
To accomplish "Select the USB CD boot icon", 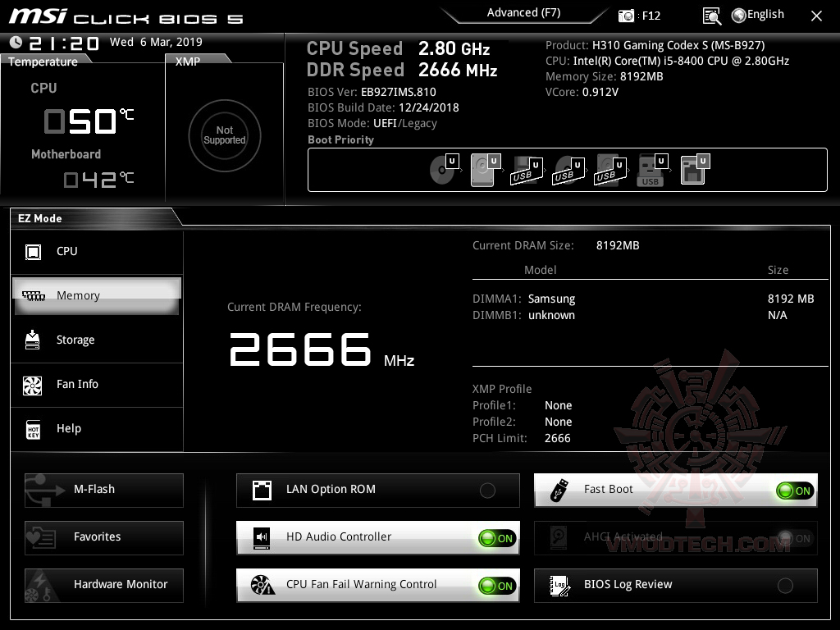I will tap(568, 171).
